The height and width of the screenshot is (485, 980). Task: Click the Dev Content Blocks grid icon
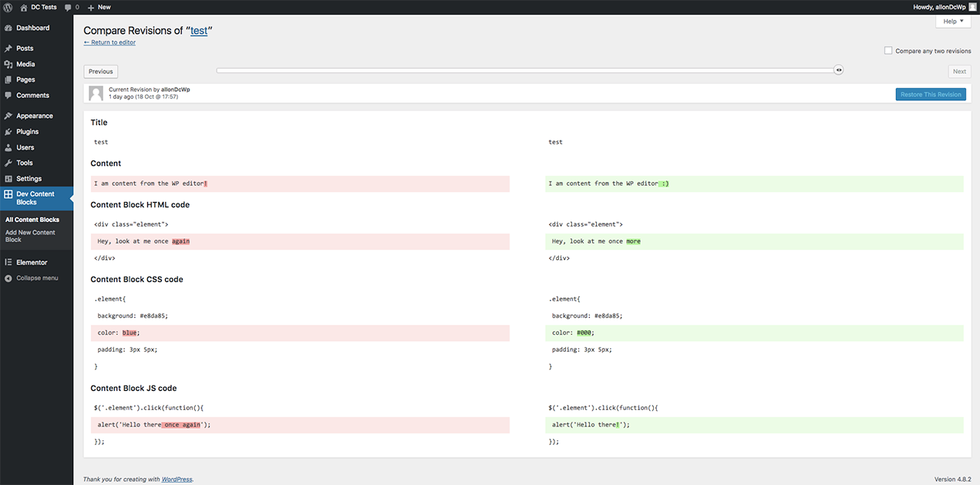click(8, 194)
